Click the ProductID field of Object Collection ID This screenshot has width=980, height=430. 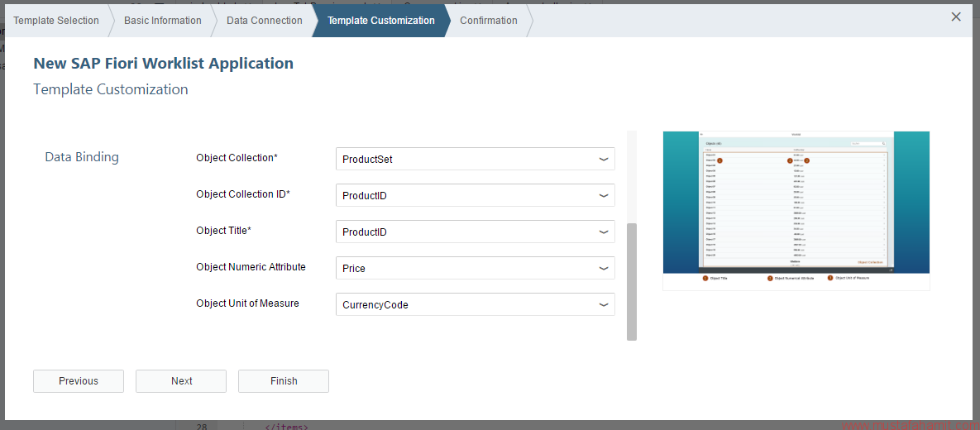point(475,196)
